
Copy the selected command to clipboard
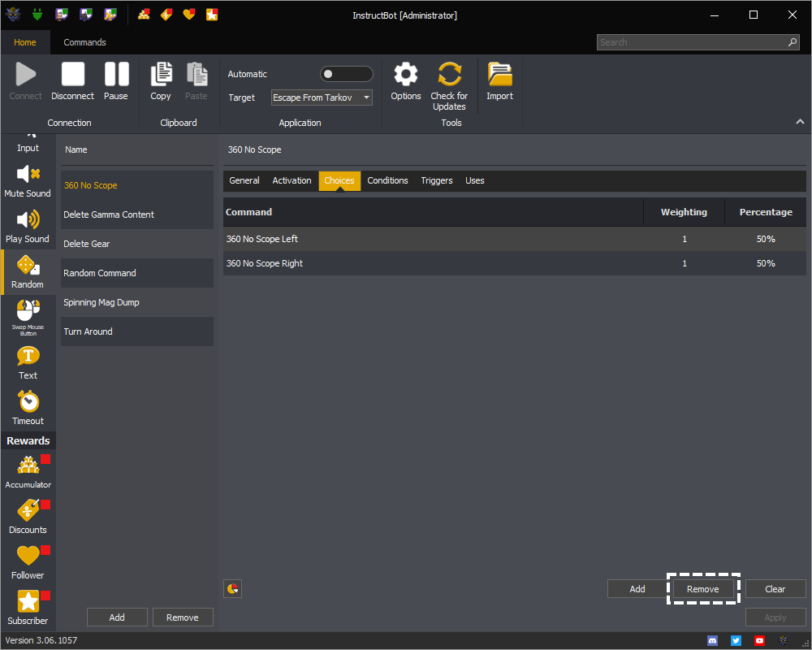[161, 81]
